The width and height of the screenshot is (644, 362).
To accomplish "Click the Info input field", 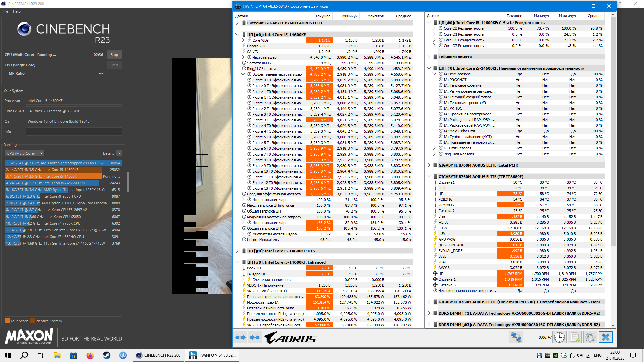I will (x=74, y=132).
